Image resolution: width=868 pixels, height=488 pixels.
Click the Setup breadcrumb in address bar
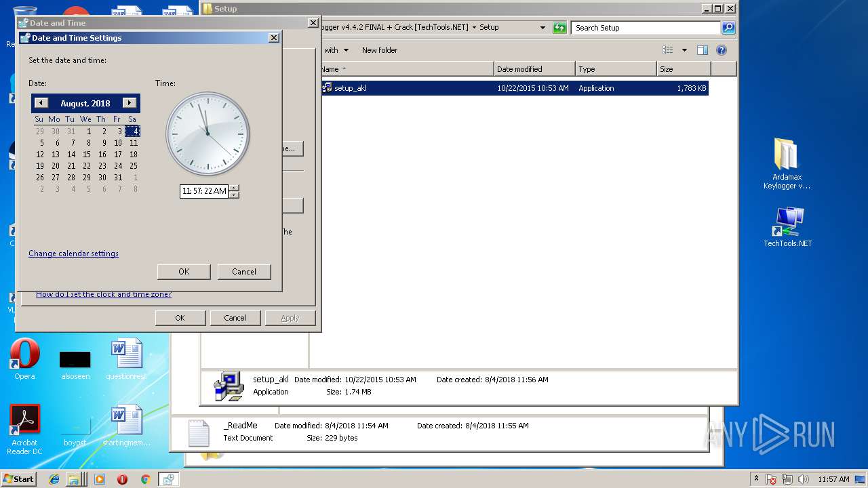pos(489,28)
